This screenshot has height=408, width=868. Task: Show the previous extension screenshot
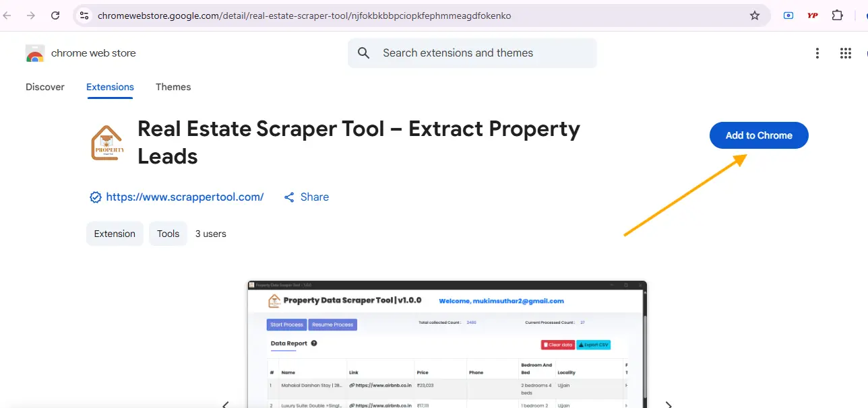pos(226,404)
